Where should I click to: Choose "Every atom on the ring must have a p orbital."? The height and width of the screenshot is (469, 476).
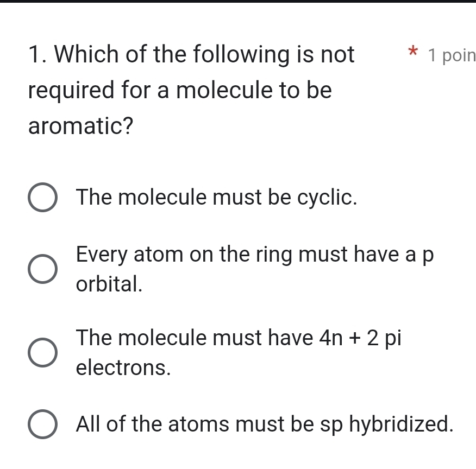pos(42,269)
